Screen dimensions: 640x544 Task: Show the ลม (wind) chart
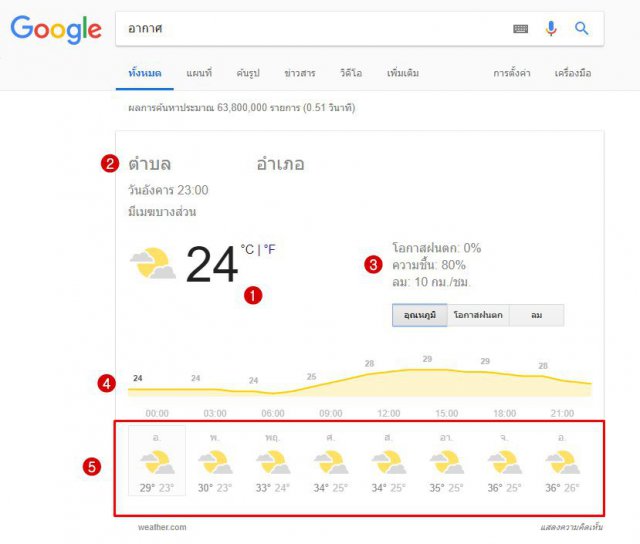point(536,316)
